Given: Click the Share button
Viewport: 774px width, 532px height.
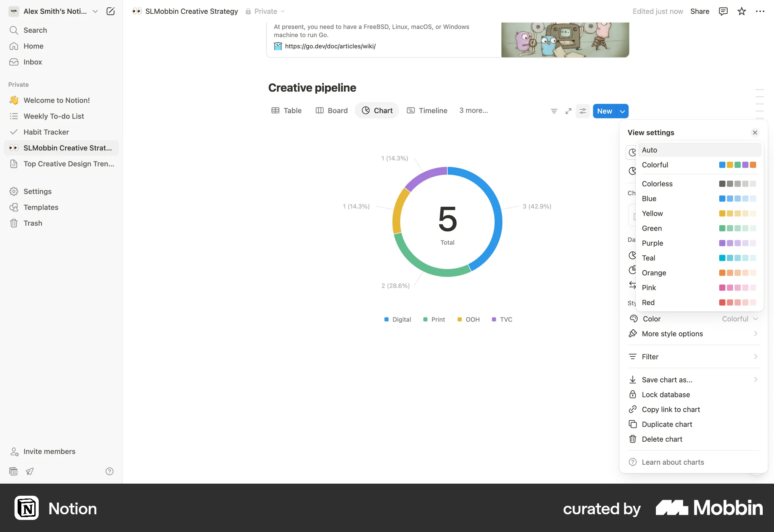Looking at the screenshot, I should [x=699, y=11].
